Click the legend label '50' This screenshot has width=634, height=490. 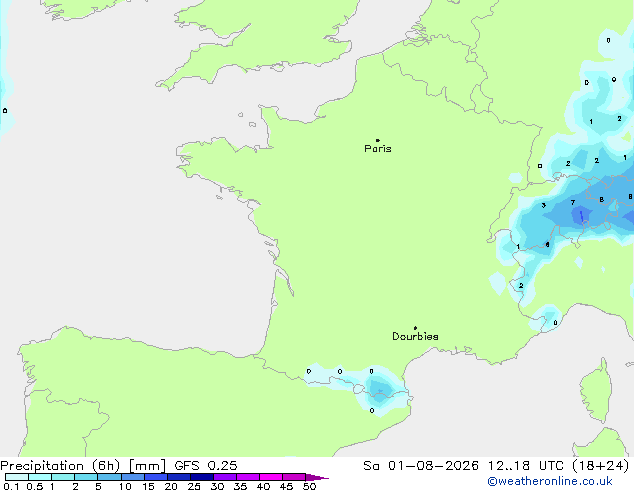(x=309, y=486)
